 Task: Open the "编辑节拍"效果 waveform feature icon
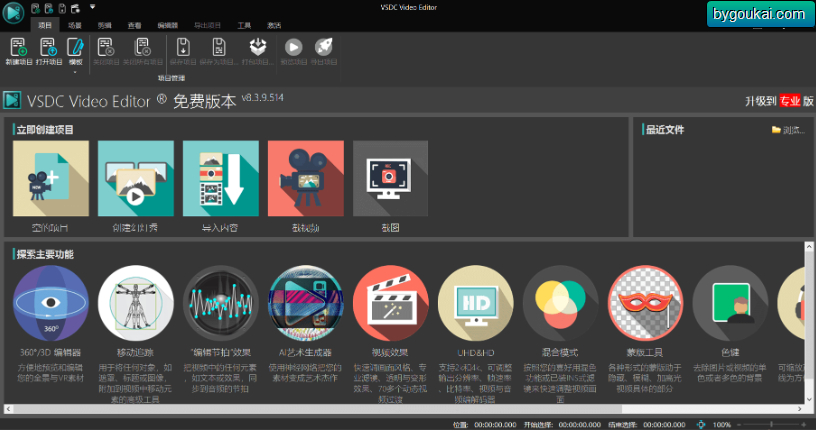(221, 303)
